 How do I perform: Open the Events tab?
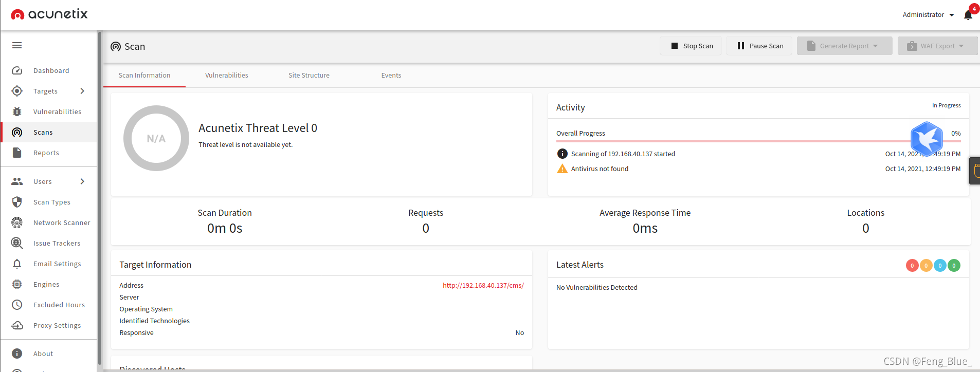click(391, 76)
